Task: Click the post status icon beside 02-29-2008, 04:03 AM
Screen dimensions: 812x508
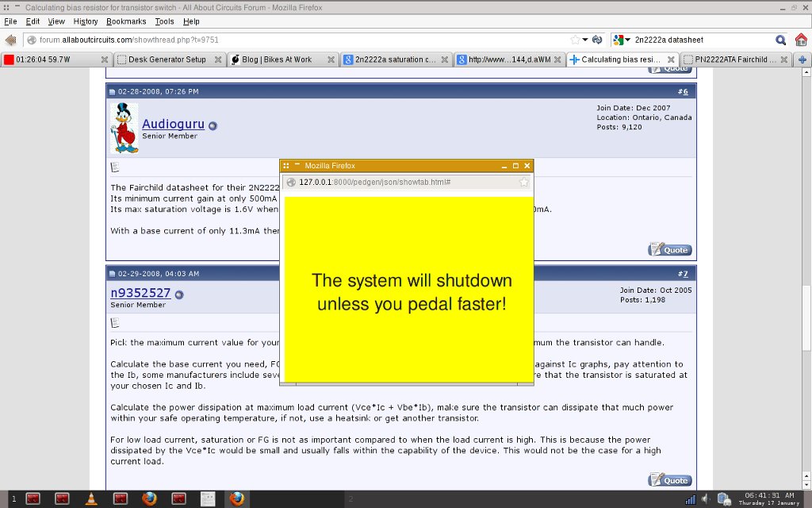Action: tap(112, 274)
